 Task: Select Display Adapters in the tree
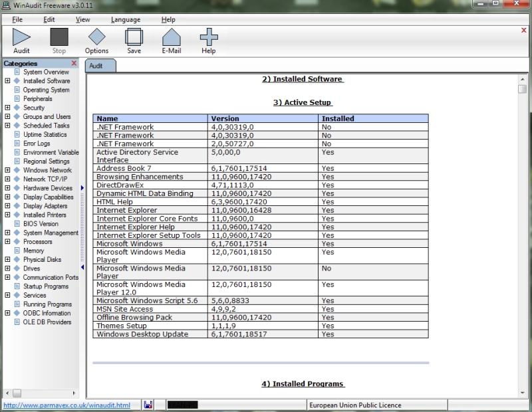coord(45,206)
